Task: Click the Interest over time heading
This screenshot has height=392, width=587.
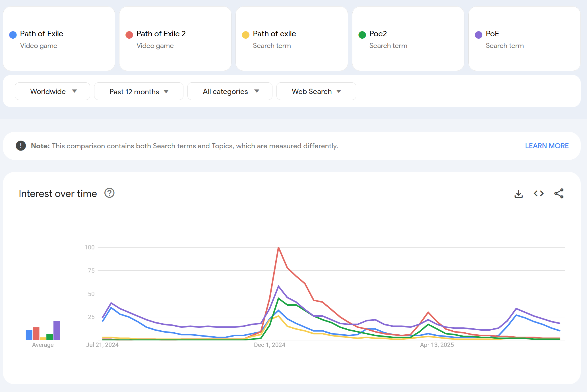Action: [x=58, y=193]
